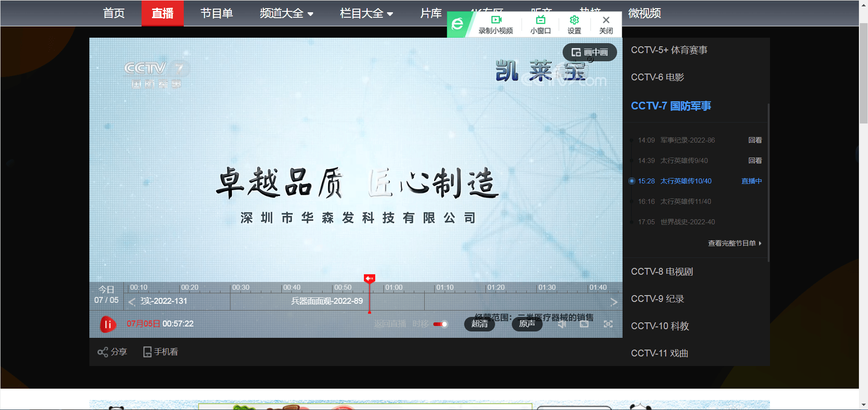Click the share (分享) icon
868x410 pixels.
pos(103,352)
